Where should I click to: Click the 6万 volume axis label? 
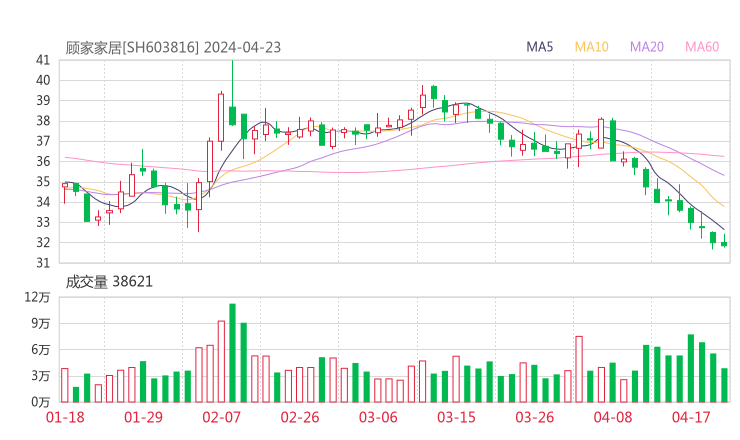point(41,350)
